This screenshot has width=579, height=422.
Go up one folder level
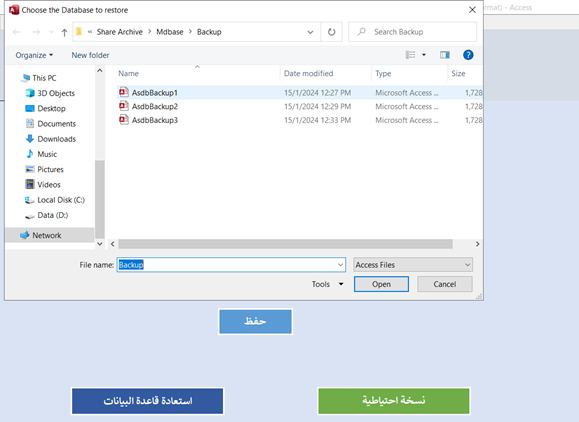coord(64,32)
